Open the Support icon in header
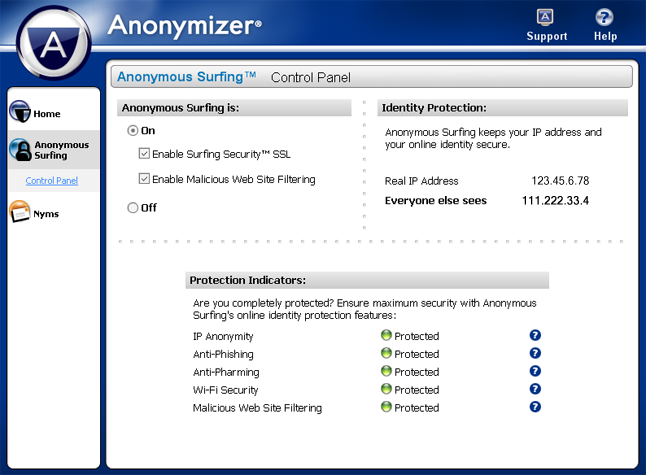The image size is (646, 475). [x=546, y=17]
